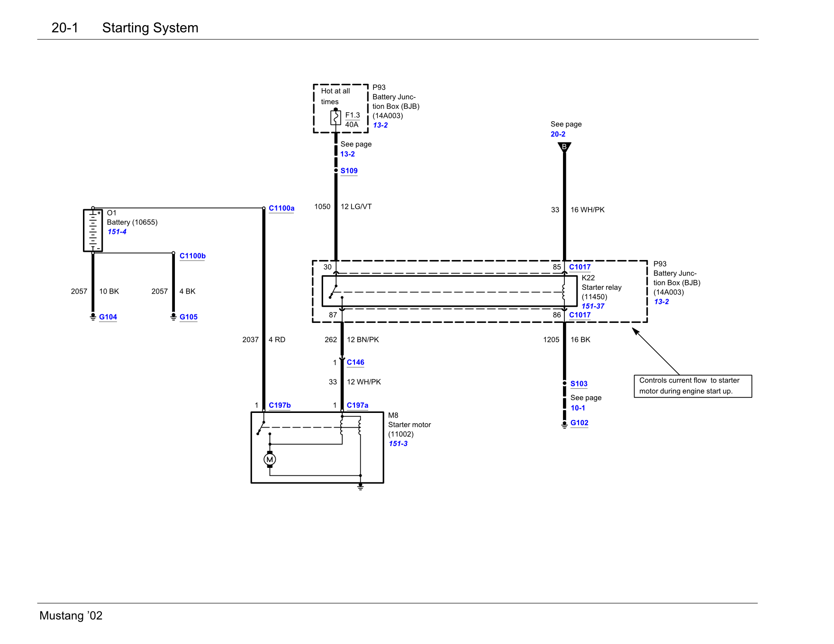Click the G104 ground link
This screenshot has height=644, width=834.
click(108, 317)
